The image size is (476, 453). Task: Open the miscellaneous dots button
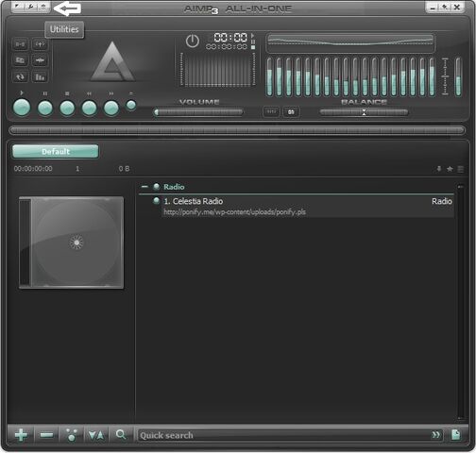[72, 435]
